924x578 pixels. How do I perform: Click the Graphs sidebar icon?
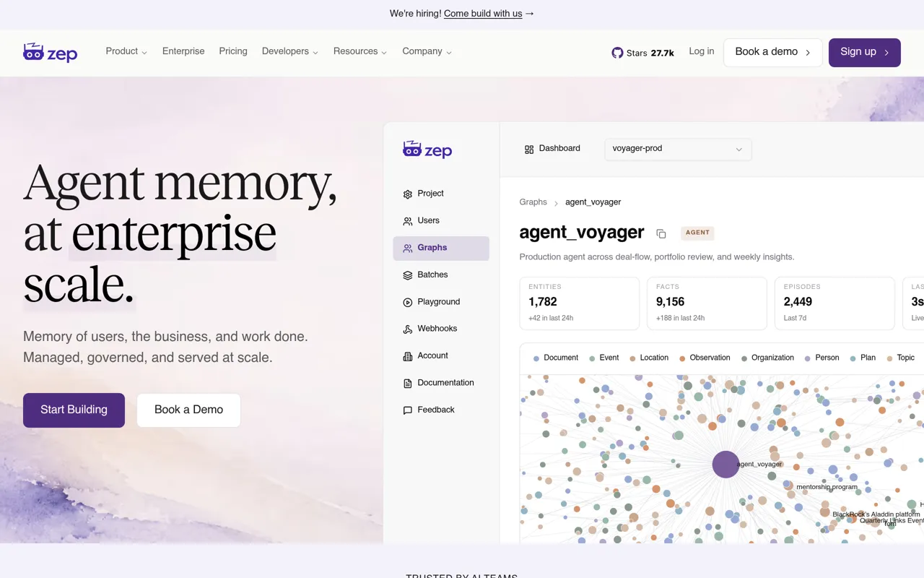(x=408, y=248)
